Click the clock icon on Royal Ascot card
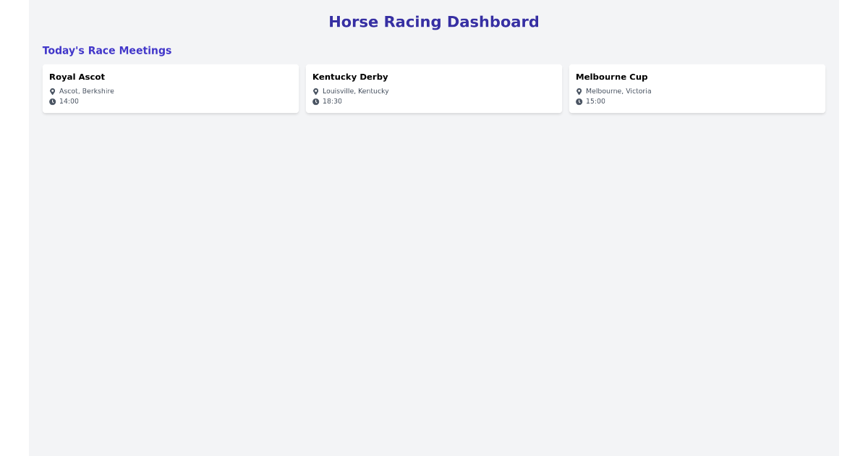The height and width of the screenshot is (456, 868). pyautogui.click(x=51, y=101)
